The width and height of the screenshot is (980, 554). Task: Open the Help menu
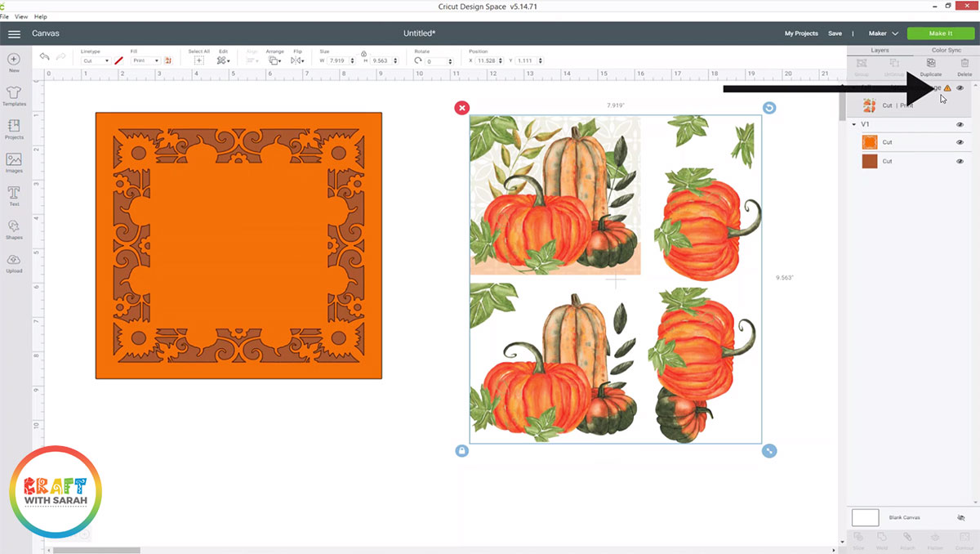[40, 16]
